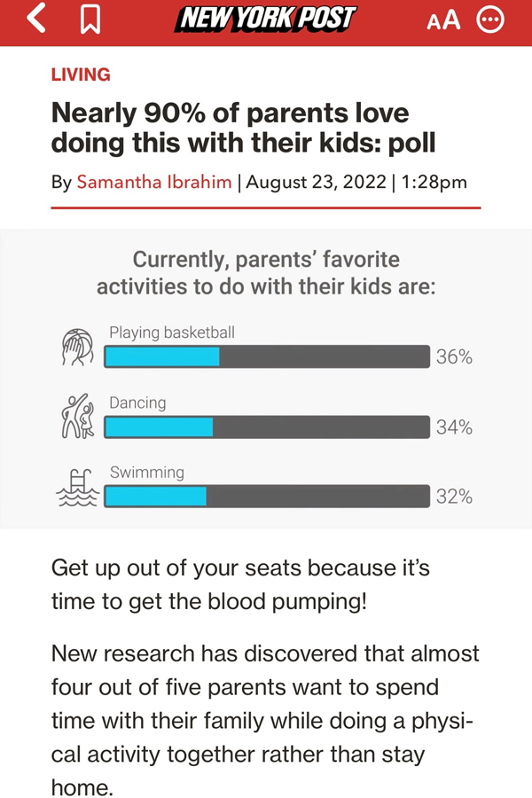This screenshot has height=798, width=532.
Task: Bookmark this article
Action: pos(89,20)
